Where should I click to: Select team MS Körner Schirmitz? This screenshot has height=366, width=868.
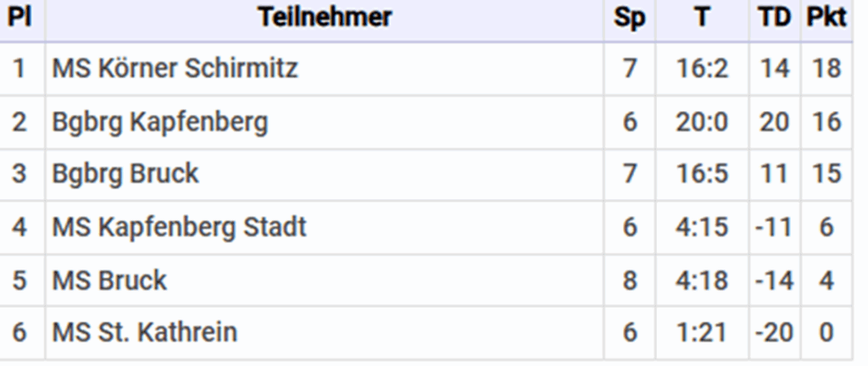(x=175, y=68)
